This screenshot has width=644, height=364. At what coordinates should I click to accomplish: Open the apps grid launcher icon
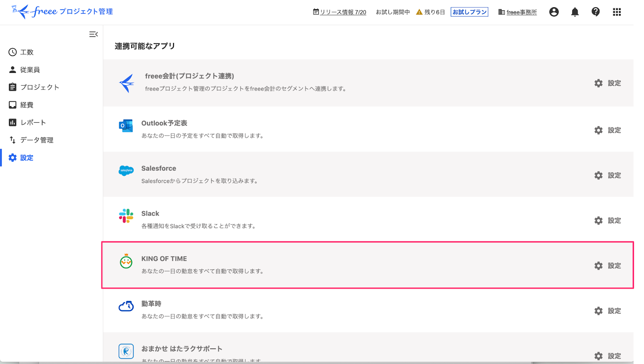click(x=617, y=12)
